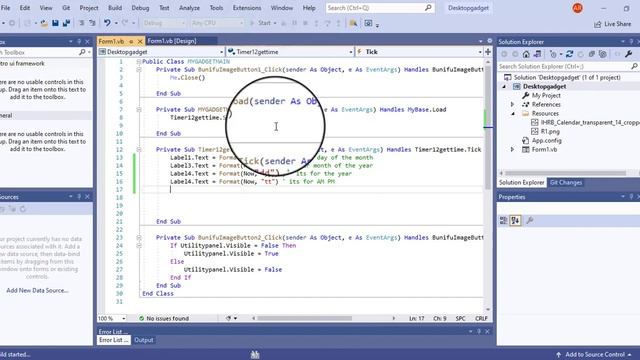Collapse the Desktopgadget project node
This screenshot has height=360, width=640.
(504, 87)
